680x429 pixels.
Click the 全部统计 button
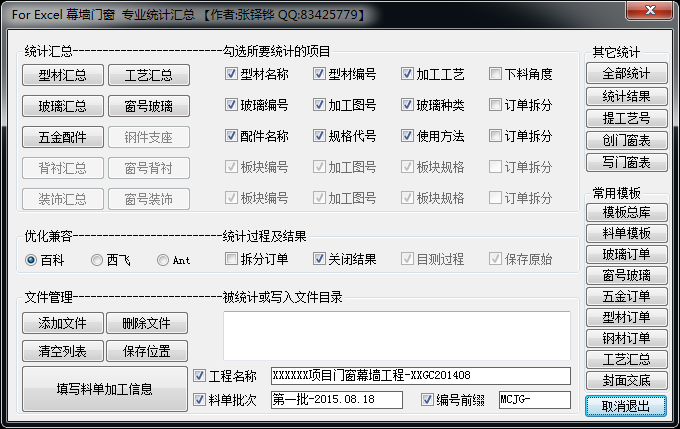[626, 74]
